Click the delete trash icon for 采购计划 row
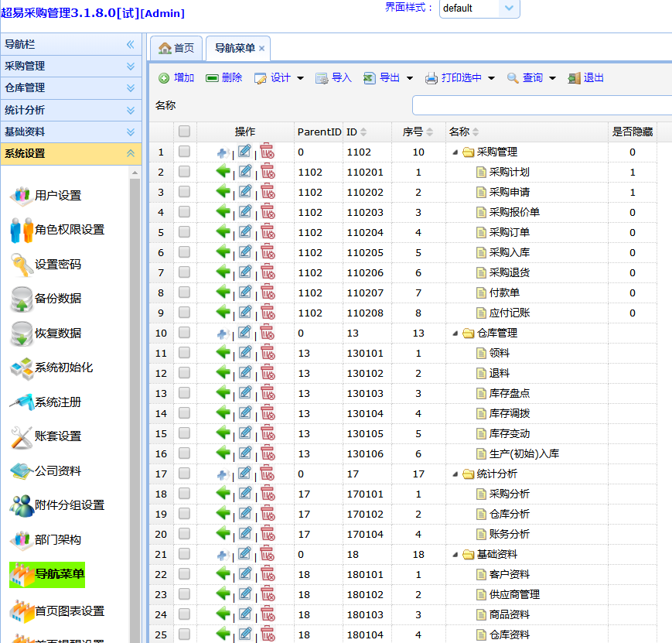Screen dimensions: 672x643 click(x=267, y=172)
